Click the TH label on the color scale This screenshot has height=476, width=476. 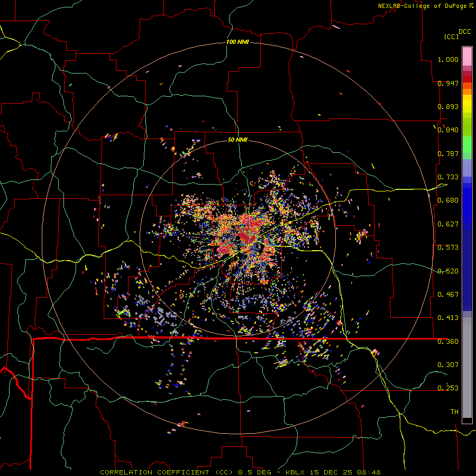pos(454,412)
